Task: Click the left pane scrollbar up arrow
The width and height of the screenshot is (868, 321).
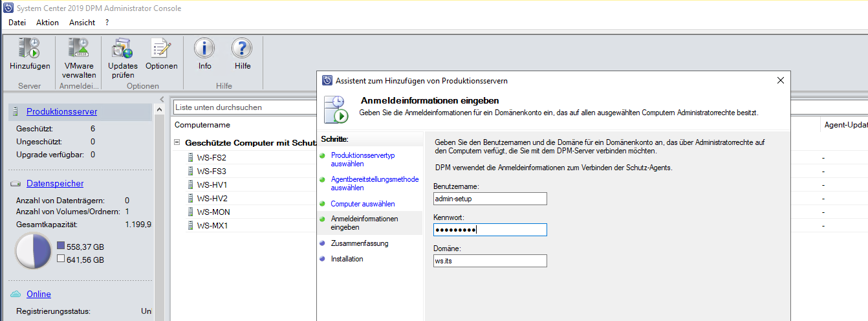Action: coord(160,111)
